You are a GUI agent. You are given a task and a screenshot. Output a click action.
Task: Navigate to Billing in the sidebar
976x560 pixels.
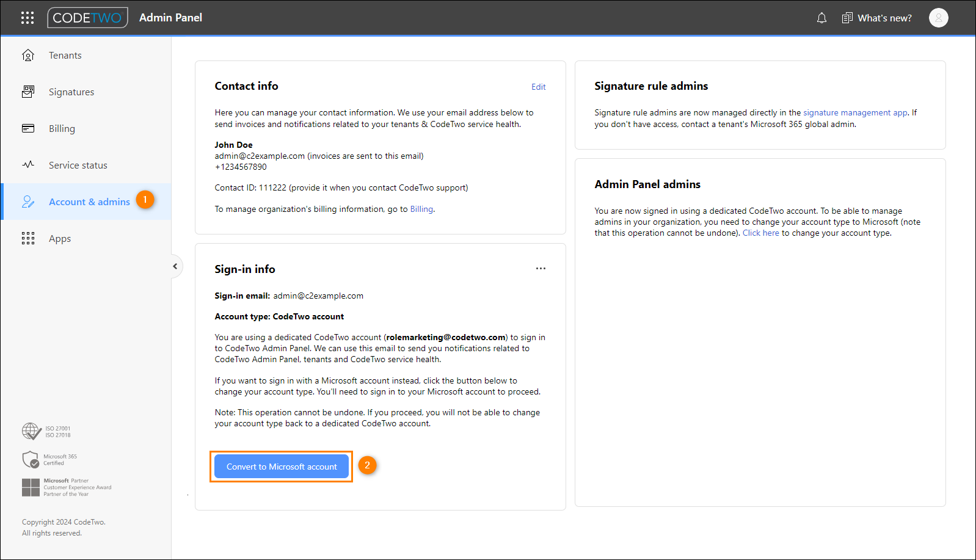86,128
